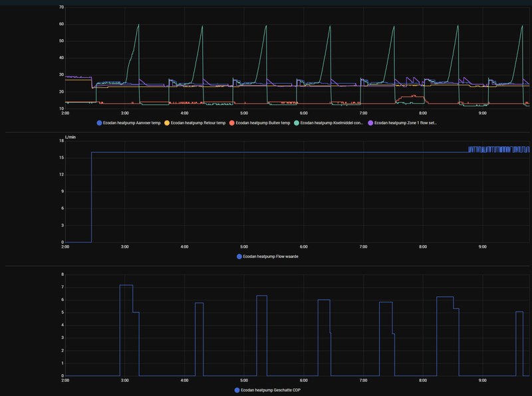Click the yellow Retour temp color dot
The width and height of the screenshot is (532, 396).
pos(167,123)
